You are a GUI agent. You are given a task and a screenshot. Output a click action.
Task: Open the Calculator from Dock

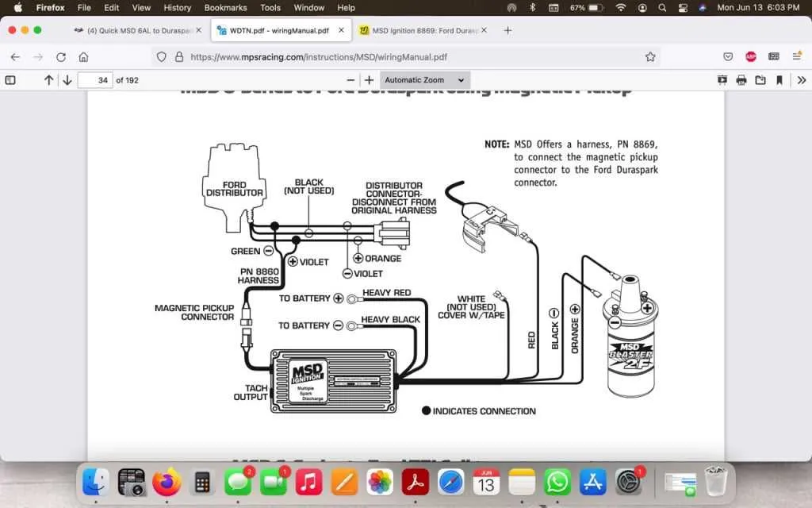point(202,482)
